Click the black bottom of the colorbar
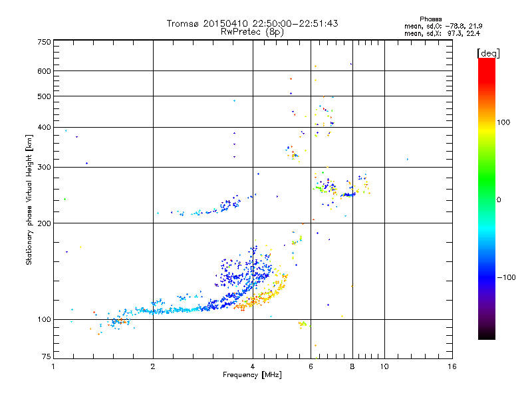Screen dimensions: 532x399 (x=487, y=334)
